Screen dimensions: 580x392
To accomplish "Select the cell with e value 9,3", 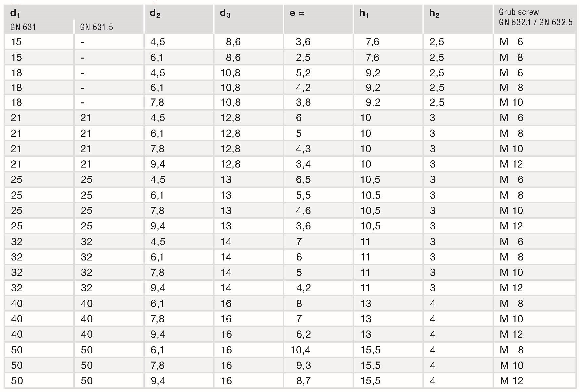I will point(303,365).
